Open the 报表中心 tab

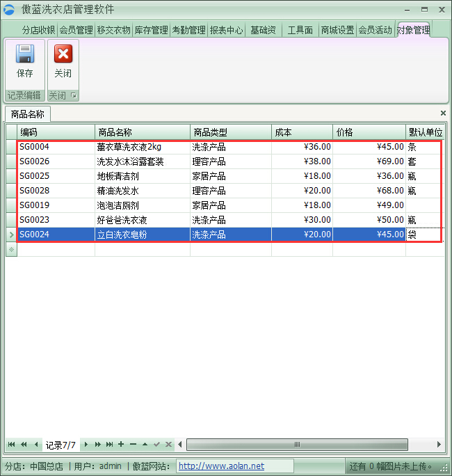pos(227,30)
